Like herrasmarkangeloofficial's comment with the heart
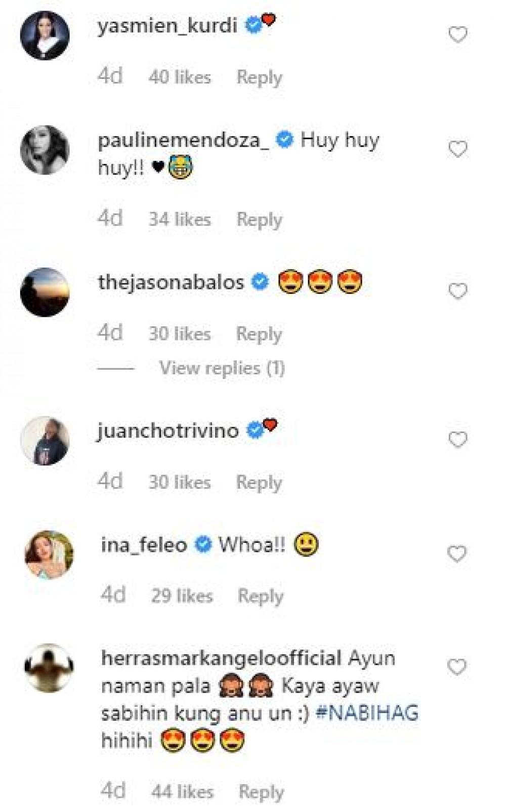The image size is (506, 812). pyautogui.click(x=457, y=667)
